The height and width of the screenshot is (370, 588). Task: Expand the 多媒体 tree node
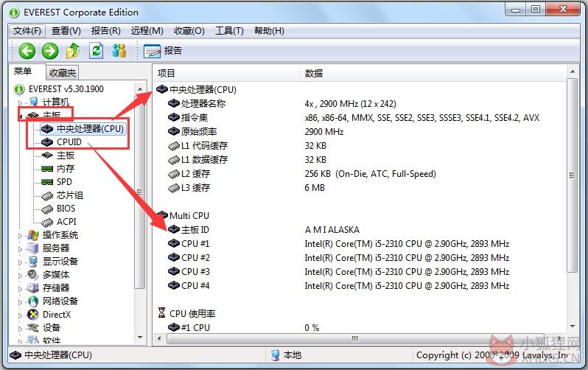pyautogui.click(x=20, y=276)
